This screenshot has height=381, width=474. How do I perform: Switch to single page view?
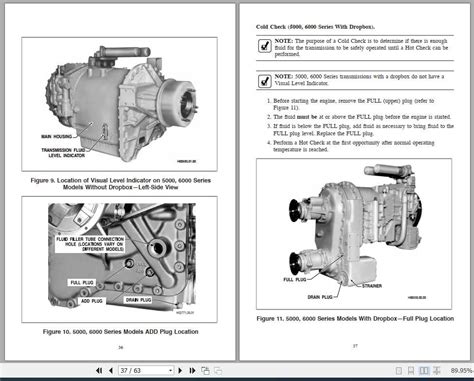[x=398, y=371]
